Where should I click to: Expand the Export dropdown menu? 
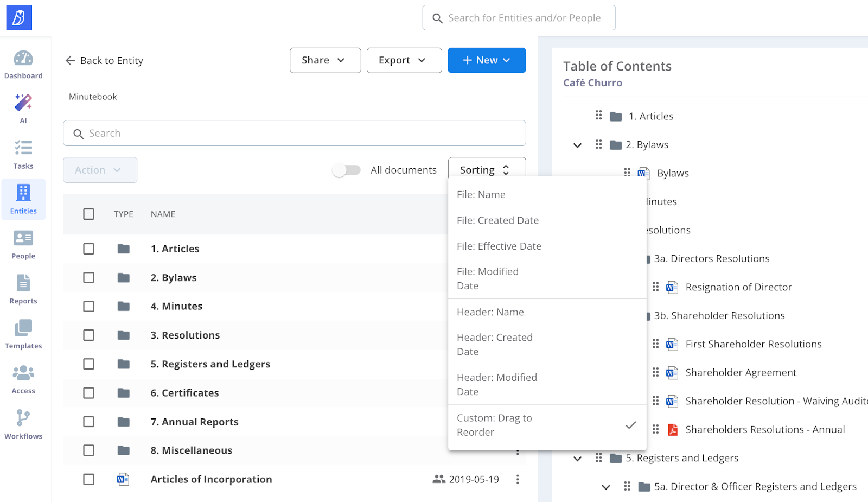(404, 60)
